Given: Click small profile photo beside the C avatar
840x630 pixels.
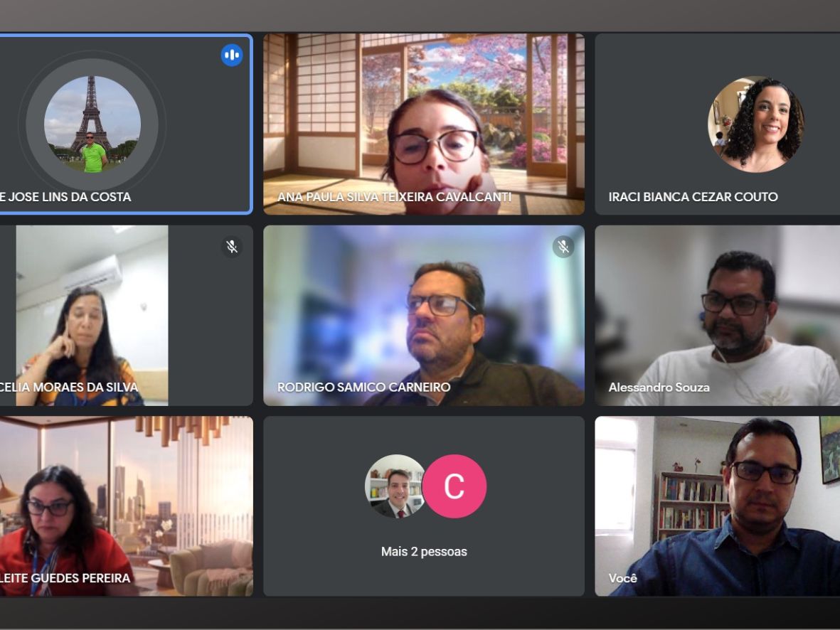Looking at the screenshot, I should pyautogui.click(x=394, y=486).
